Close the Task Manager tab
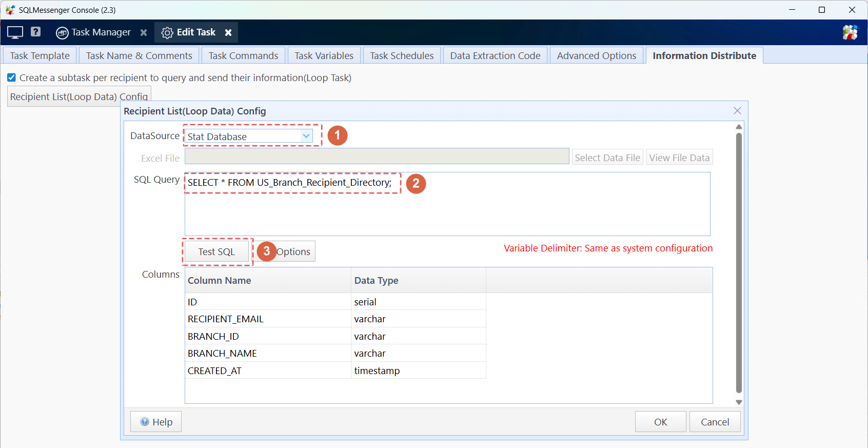 (x=144, y=33)
